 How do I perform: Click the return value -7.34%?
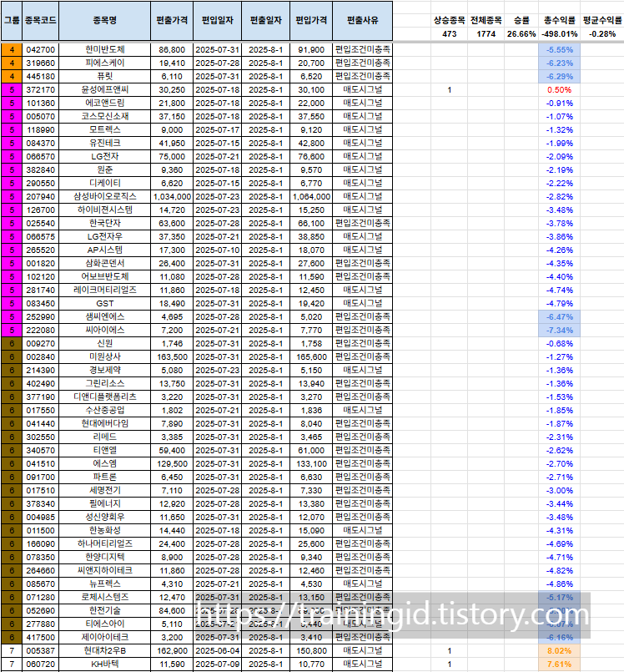click(x=559, y=331)
